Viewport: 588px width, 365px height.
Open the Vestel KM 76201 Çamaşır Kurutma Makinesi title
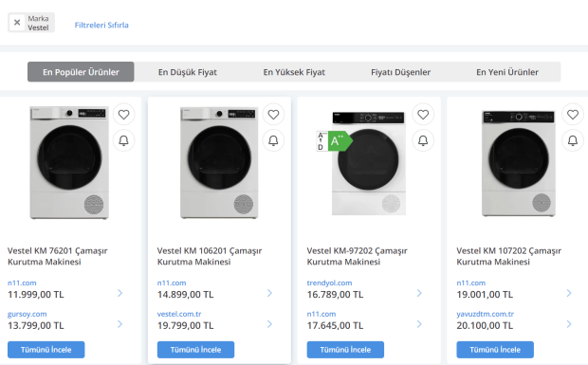click(x=57, y=256)
